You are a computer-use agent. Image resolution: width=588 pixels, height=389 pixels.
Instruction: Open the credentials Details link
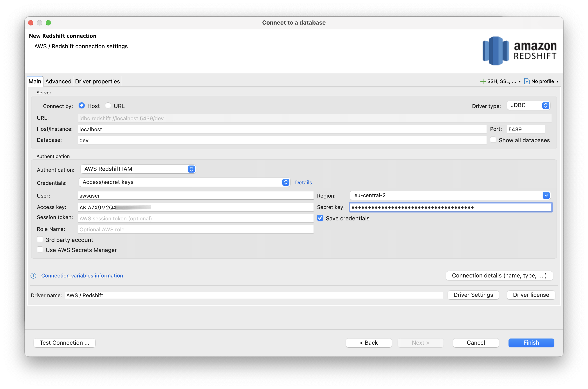(303, 183)
